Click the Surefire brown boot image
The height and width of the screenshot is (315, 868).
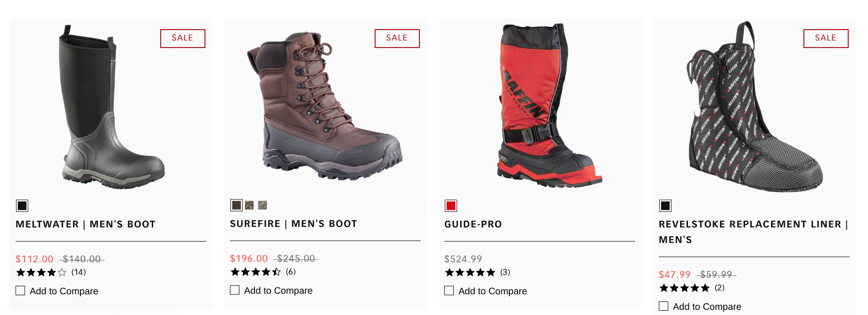[x=325, y=107]
